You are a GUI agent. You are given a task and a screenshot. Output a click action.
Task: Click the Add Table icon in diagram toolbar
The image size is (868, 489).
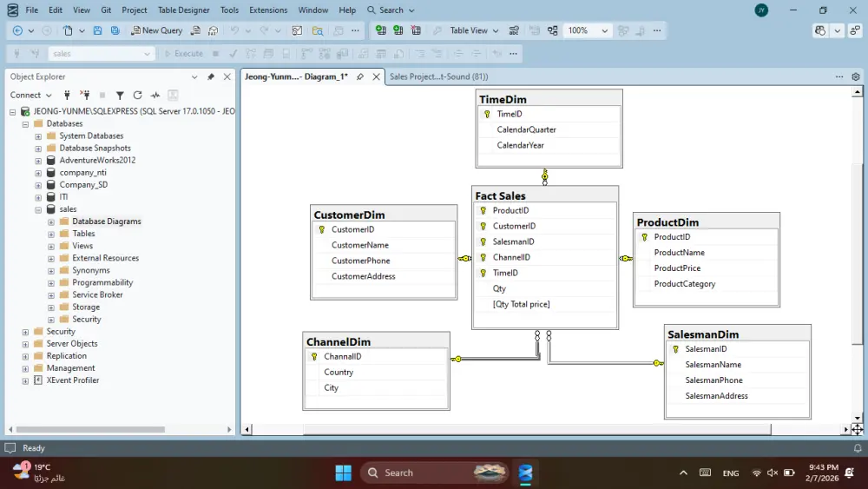click(398, 30)
